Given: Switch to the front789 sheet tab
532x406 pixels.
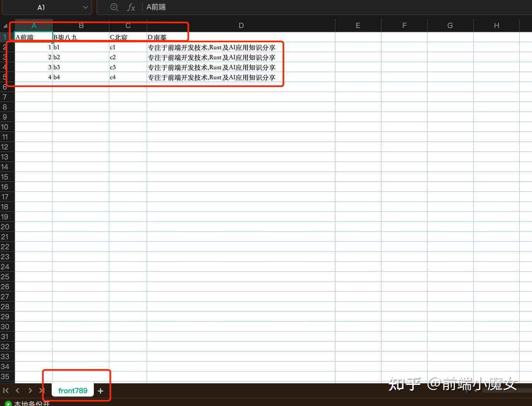Looking at the screenshot, I should point(72,390).
